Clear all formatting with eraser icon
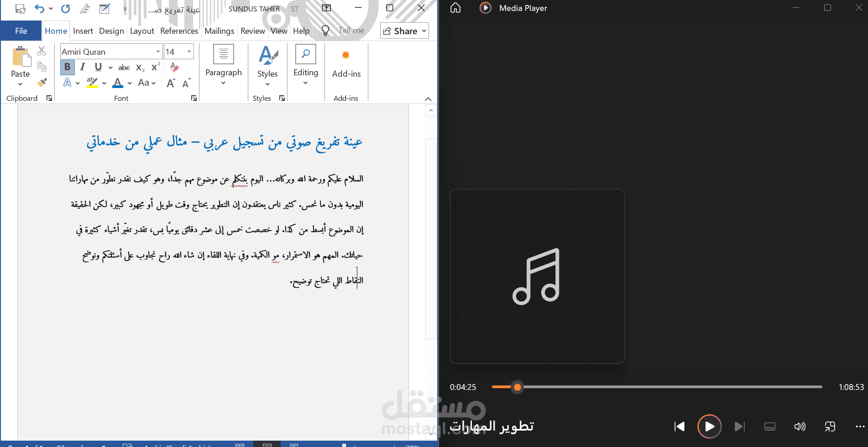 tap(174, 67)
